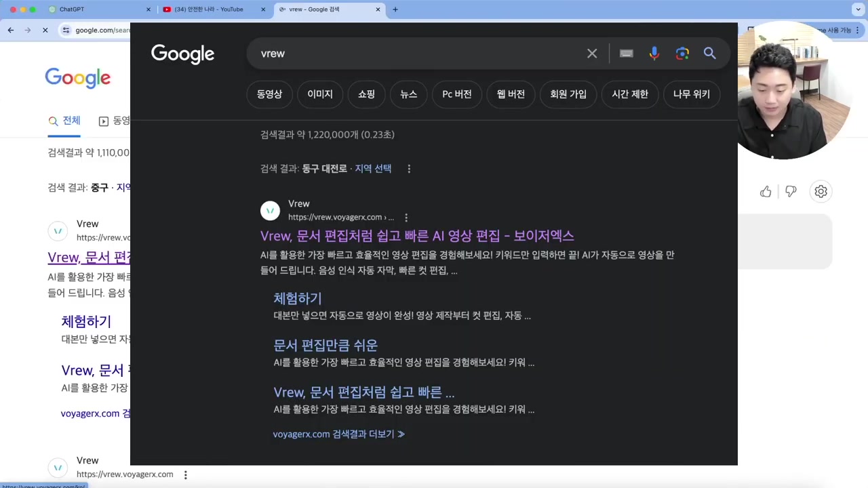Open the tab search dropdown at top right
868x488 pixels.
coord(858,9)
